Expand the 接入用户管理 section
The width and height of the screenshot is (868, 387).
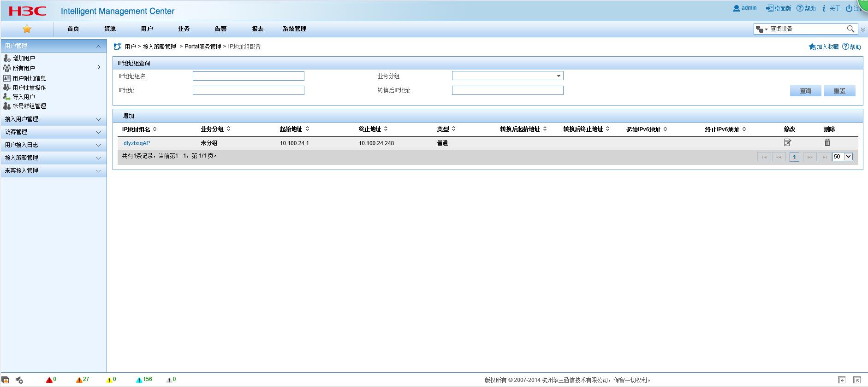54,119
